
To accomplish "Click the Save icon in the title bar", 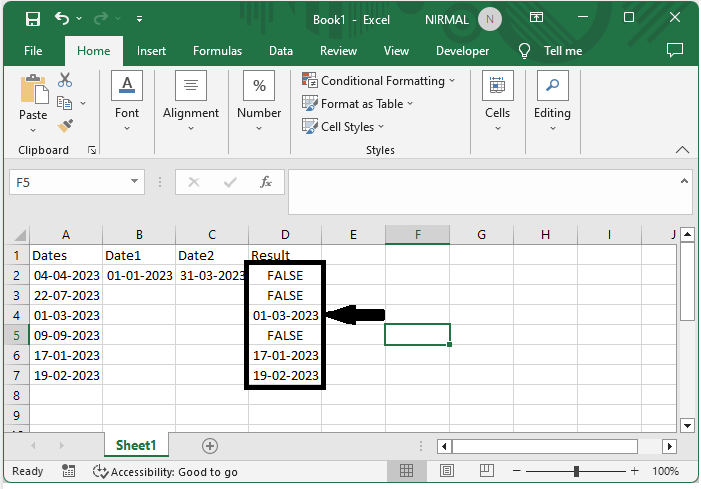I will point(33,19).
